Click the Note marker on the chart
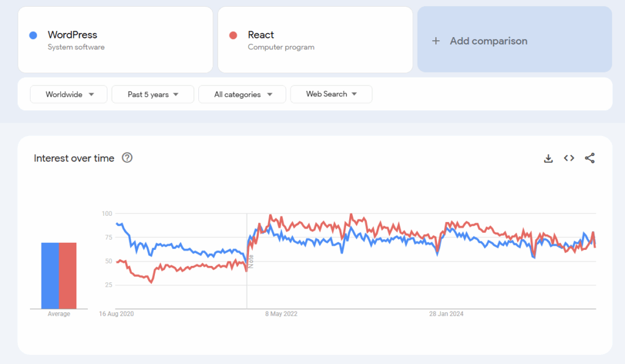The height and width of the screenshot is (364, 625). coord(251,261)
